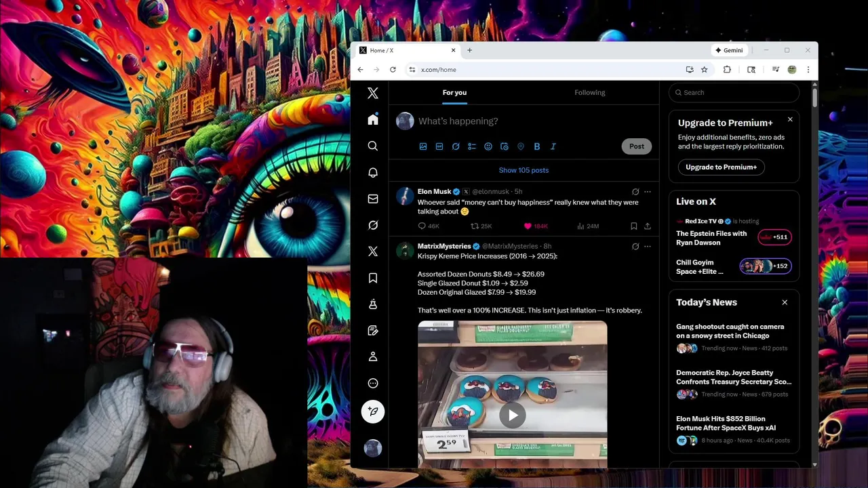
Task: Dismiss the Upgrade to Premium+ card
Action: 790,119
